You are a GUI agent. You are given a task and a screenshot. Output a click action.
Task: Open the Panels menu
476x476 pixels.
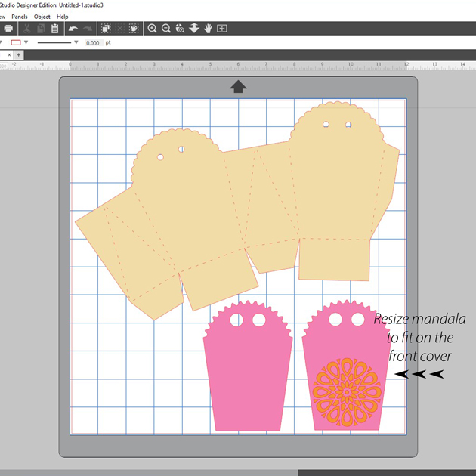(20, 17)
